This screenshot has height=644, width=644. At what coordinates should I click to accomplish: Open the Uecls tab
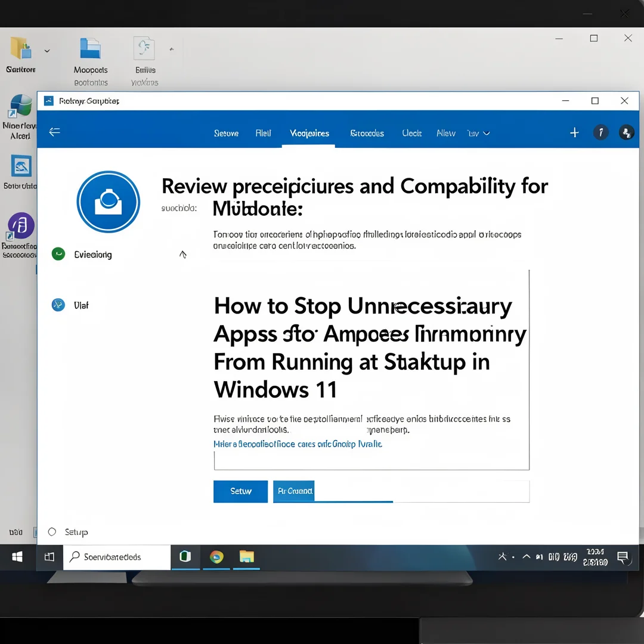(x=412, y=133)
